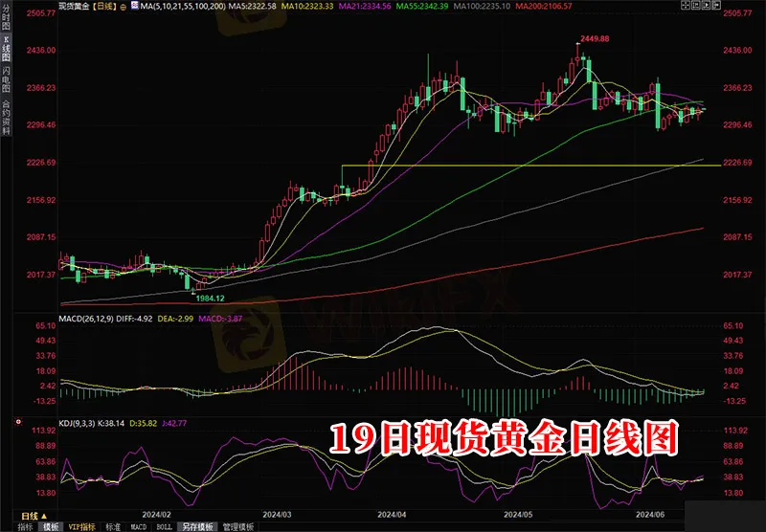
Task: Click the 现货黄金 chart title
Action: pos(75,7)
